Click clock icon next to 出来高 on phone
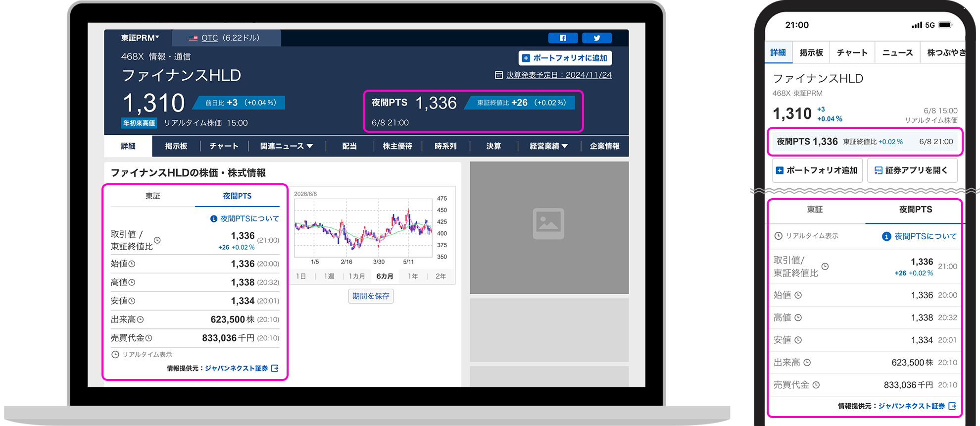 pyautogui.click(x=807, y=363)
